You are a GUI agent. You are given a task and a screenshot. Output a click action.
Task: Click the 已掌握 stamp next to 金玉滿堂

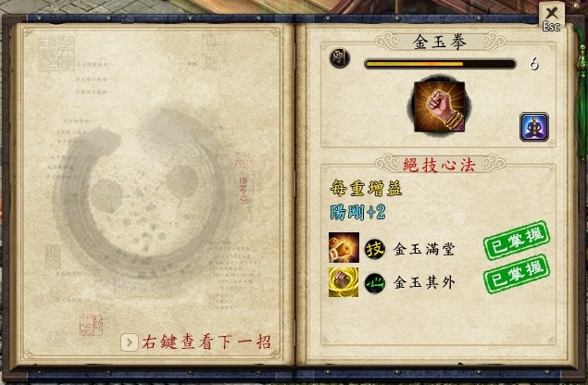517,241
